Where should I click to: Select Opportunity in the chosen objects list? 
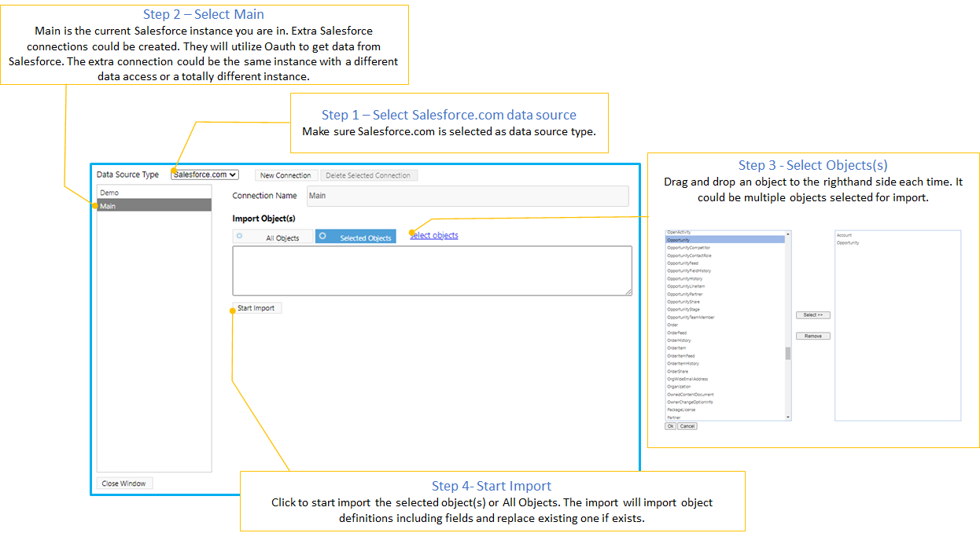848,243
